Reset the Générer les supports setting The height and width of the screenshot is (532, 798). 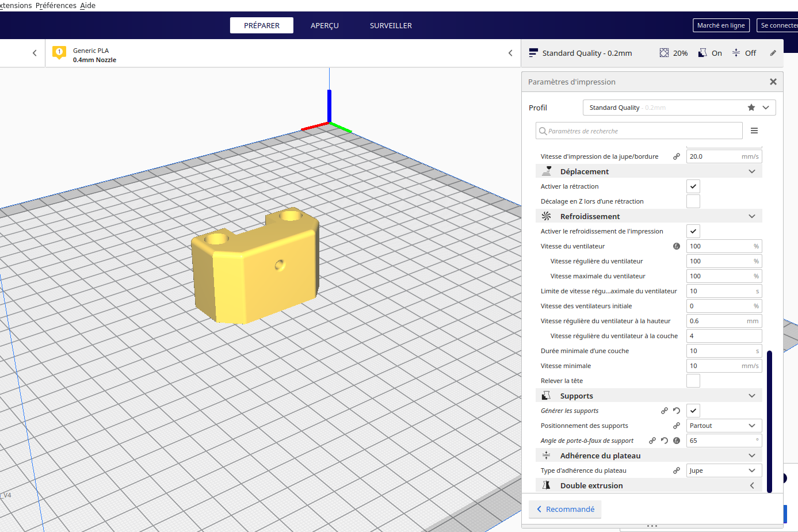pos(677,411)
